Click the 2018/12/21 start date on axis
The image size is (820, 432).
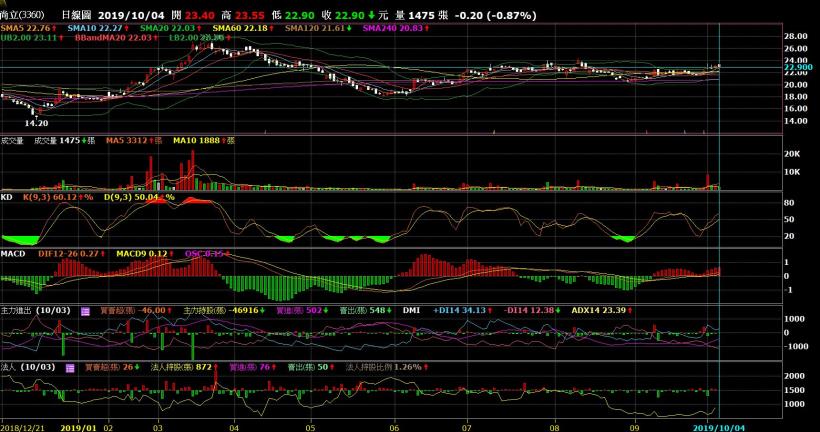[22, 428]
